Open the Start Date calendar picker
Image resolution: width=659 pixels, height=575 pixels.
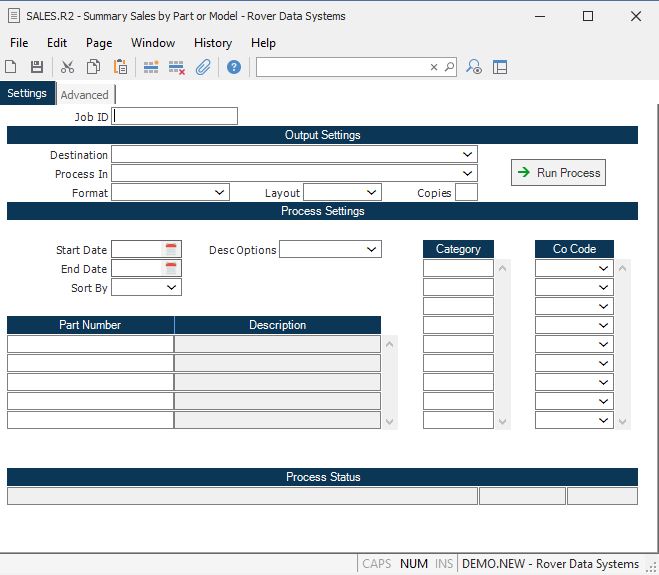pyautogui.click(x=171, y=249)
